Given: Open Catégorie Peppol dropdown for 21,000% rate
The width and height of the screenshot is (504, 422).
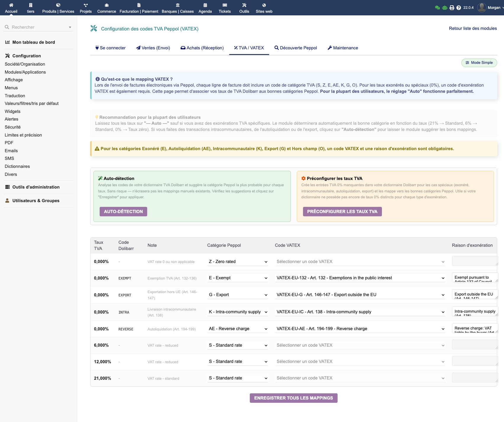Looking at the screenshot, I should coord(238,378).
